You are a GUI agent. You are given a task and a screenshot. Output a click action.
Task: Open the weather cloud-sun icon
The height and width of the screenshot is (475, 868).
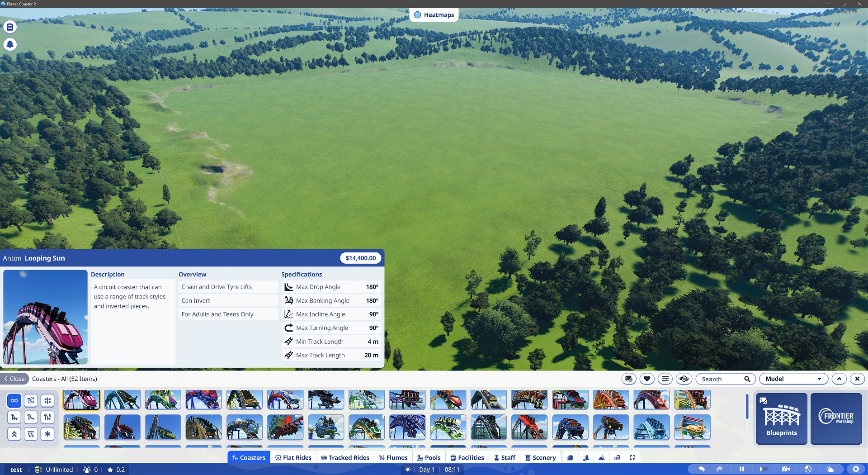click(830, 469)
